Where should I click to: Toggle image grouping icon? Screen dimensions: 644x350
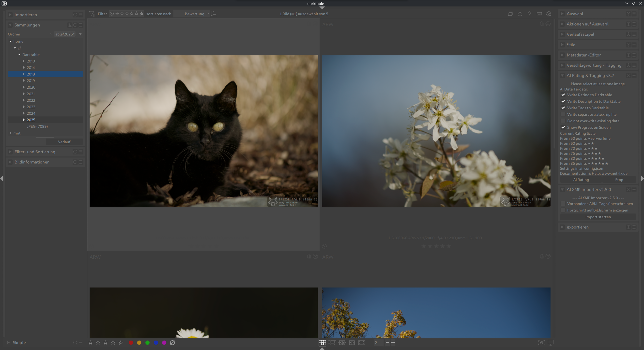pos(510,14)
